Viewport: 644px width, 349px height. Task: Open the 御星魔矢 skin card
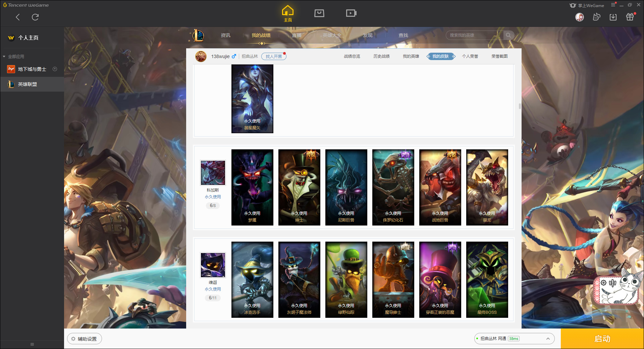pos(252,99)
